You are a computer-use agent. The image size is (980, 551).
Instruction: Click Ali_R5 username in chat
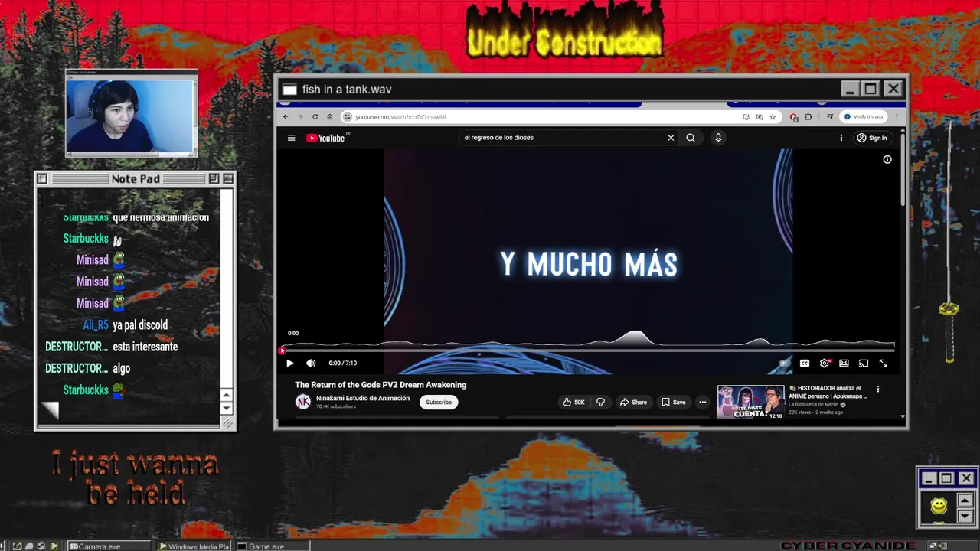(96, 325)
